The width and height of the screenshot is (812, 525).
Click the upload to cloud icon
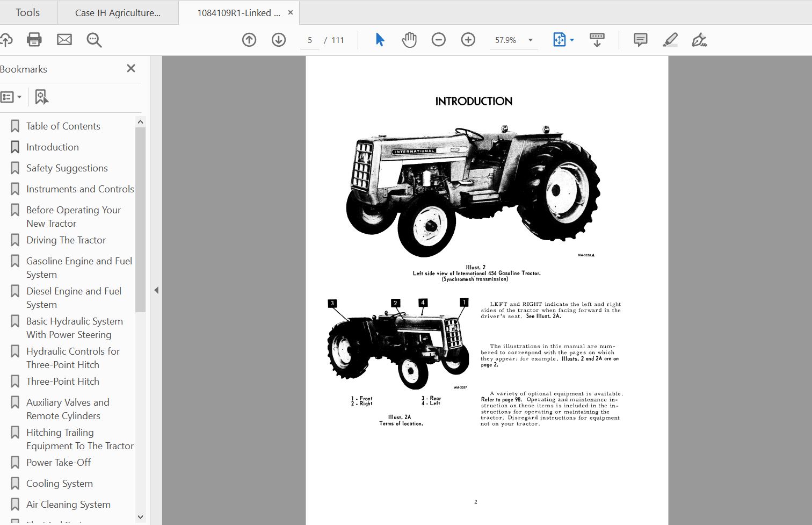pos(5,40)
